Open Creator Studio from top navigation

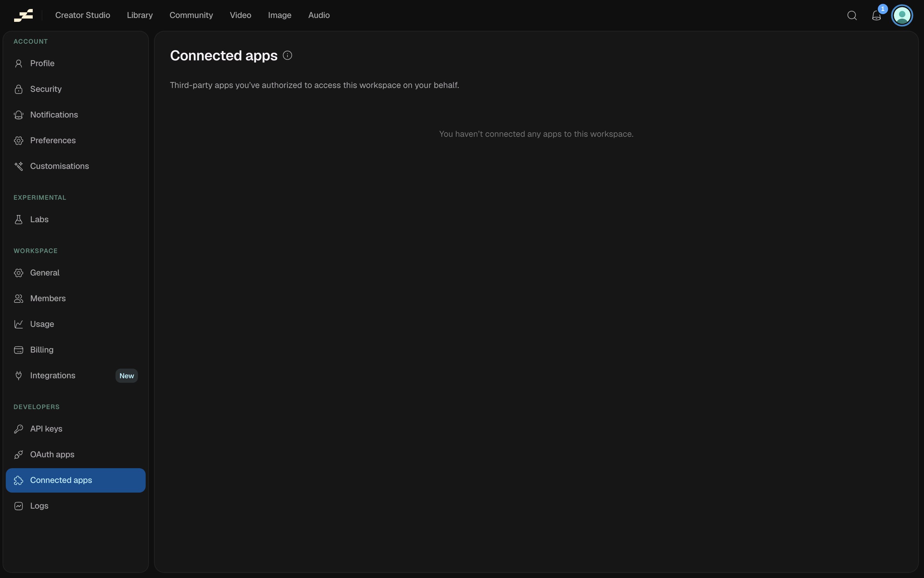pyautogui.click(x=82, y=15)
